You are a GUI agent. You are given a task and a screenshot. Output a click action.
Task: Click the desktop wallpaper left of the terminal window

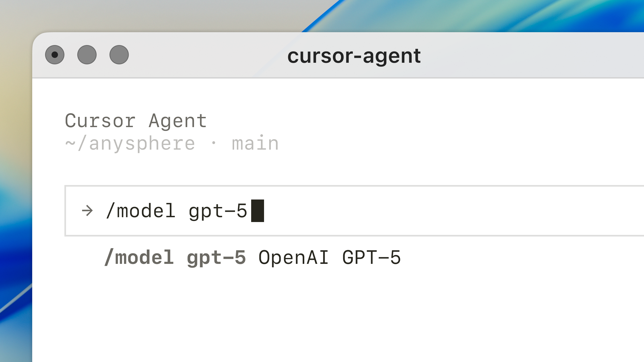[x=15, y=188]
